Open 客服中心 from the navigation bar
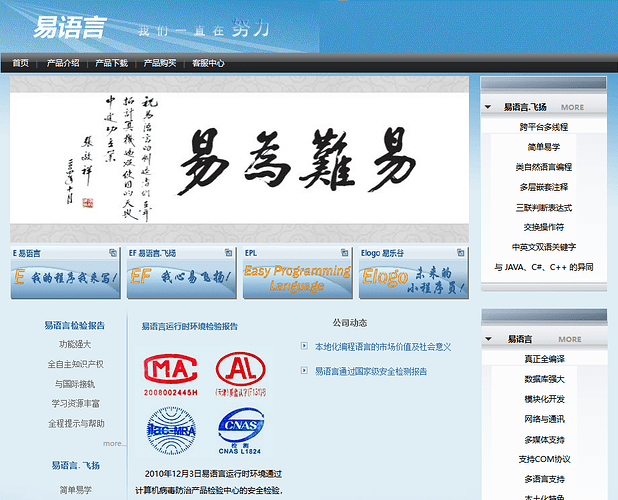Image resolution: width=618 pixels, height=500 pixels. point(208,63)
